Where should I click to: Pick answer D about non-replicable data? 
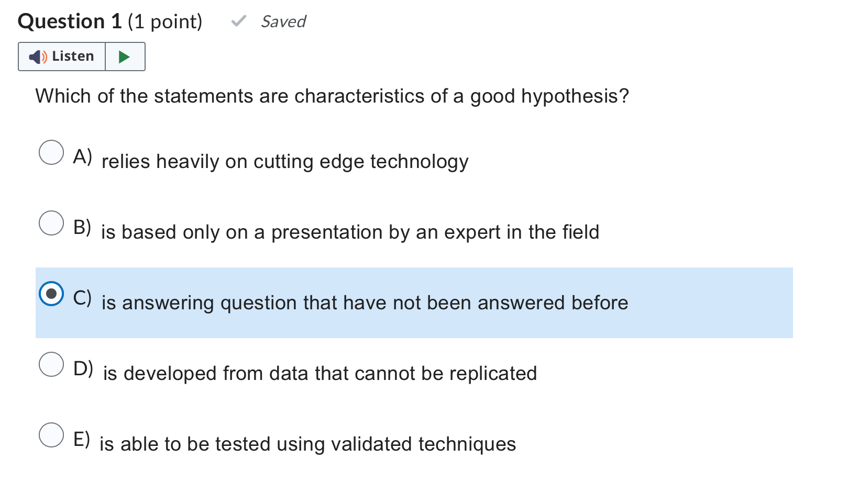pyautogui.click(x=51, y=364)
